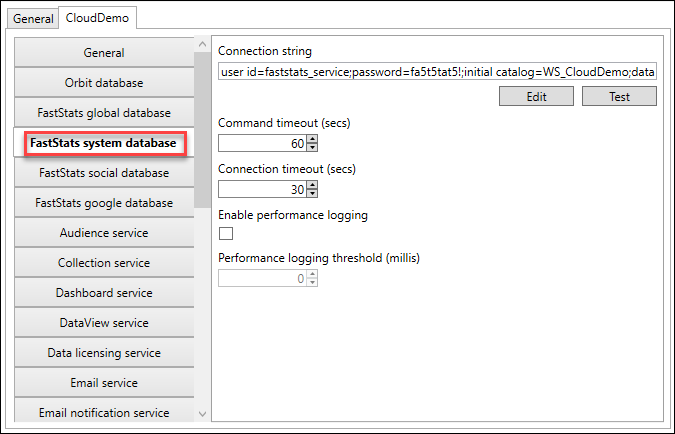The height and width of the screenshot is (434, 675).
Task: Select FastStats global database
Action: pyautogui.click(x=104, y=113)
